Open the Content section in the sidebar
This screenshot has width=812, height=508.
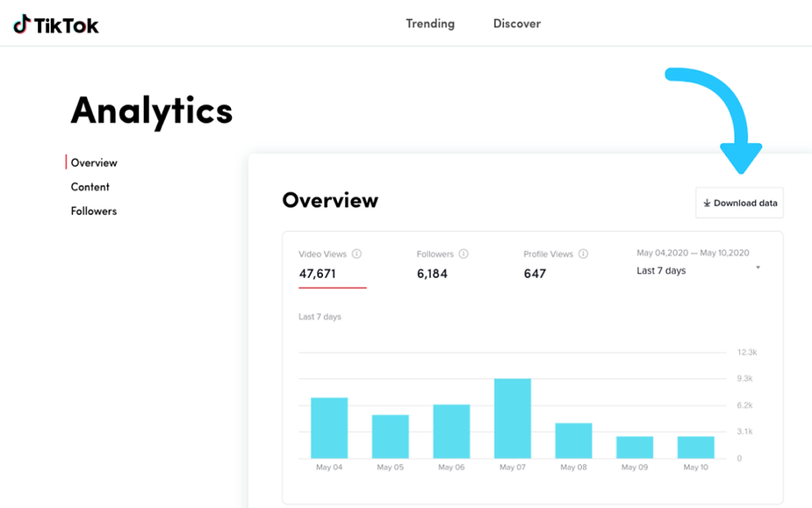tap(90, 187)
